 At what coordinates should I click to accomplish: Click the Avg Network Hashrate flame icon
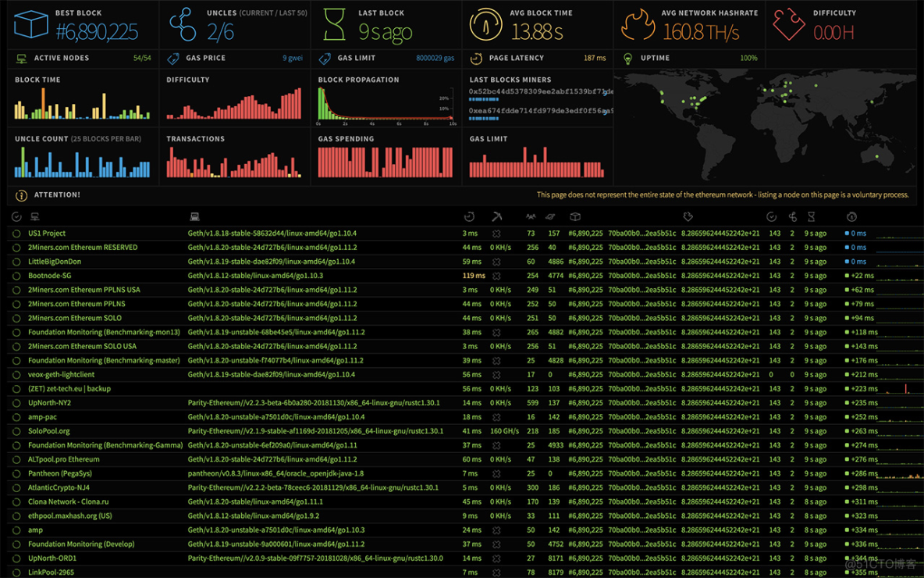pyautogui.click(x=638, y=24)
